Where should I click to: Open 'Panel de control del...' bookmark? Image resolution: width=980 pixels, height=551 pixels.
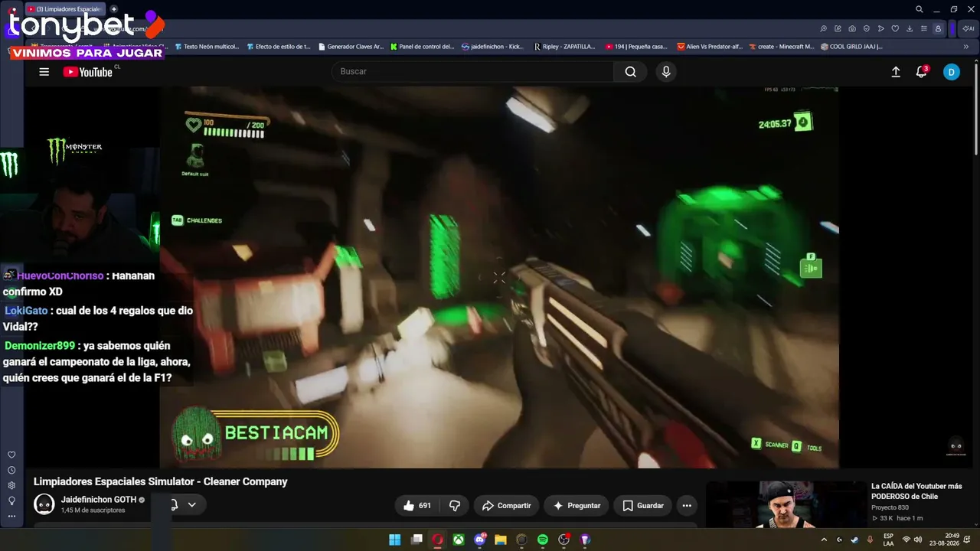coord(422,47)
